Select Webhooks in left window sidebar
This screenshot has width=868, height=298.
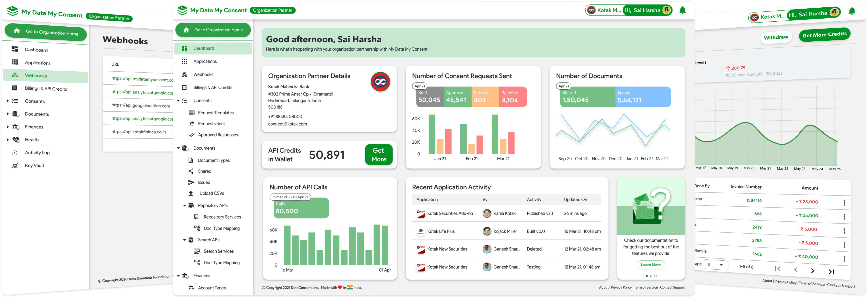pyautogui.click(x=46, y=76)
